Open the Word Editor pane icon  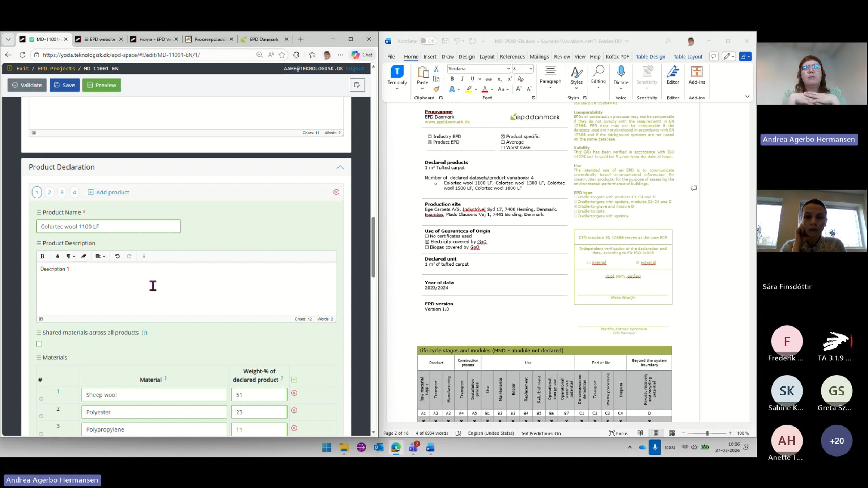point(673,72)
